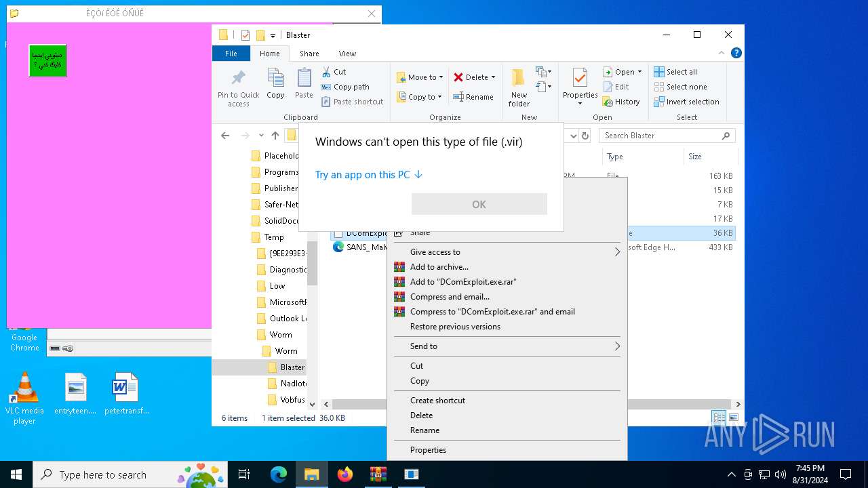Viewport: 868px width, 488px height.
Task: Click OK in the .vir dialog
Action: [x=479, y=204]
